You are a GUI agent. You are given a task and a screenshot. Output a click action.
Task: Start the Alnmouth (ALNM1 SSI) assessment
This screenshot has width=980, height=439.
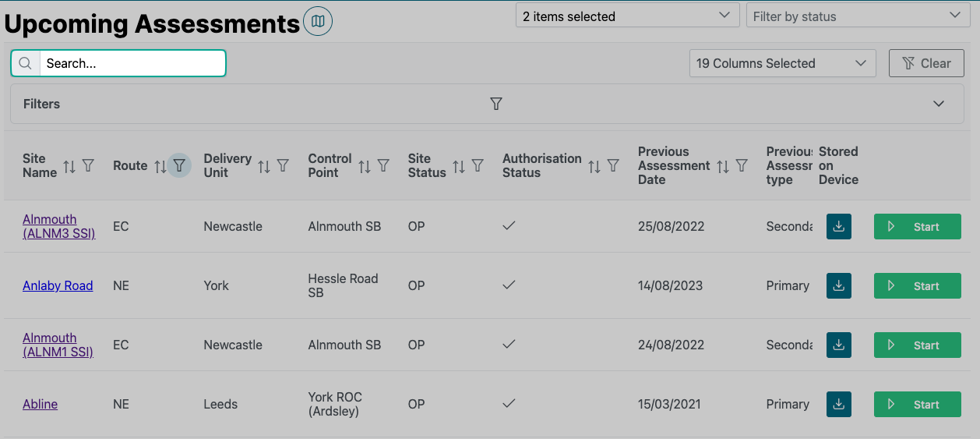[917, 345]
